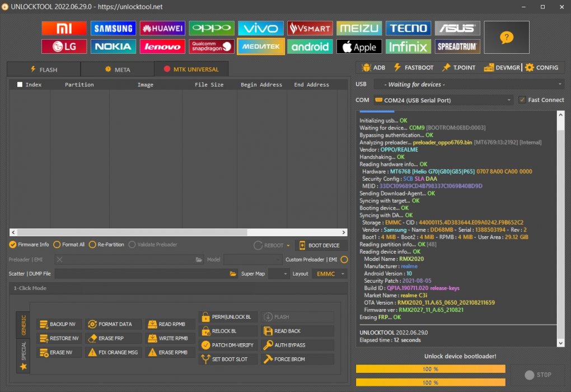Choose the Huawei brand logo

[162, 28]
